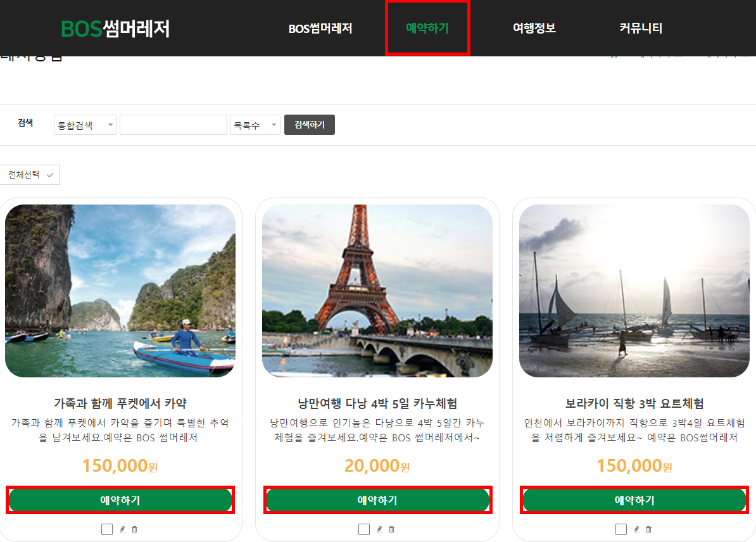This screenshot has width=756, height=542.
Task: Delete the Da Nang canoe item via trash icon
Action: pyautogui.click(x=391, y=529)
